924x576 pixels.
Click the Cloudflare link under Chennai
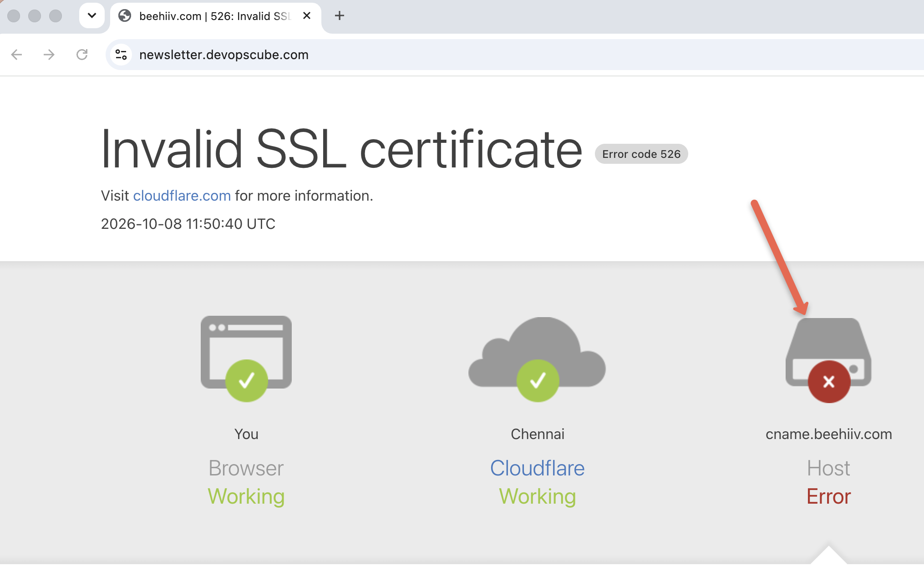tap(537, 468)
